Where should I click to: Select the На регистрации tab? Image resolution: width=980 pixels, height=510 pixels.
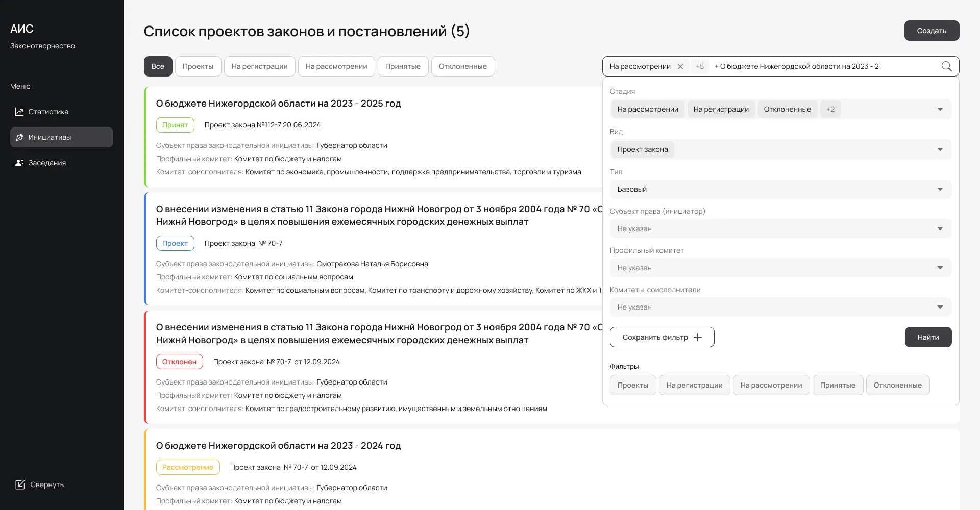pyautogui.click(x=259, y=66)
